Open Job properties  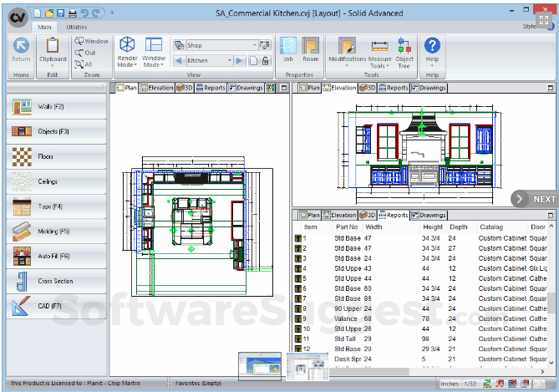coord(287,50)
